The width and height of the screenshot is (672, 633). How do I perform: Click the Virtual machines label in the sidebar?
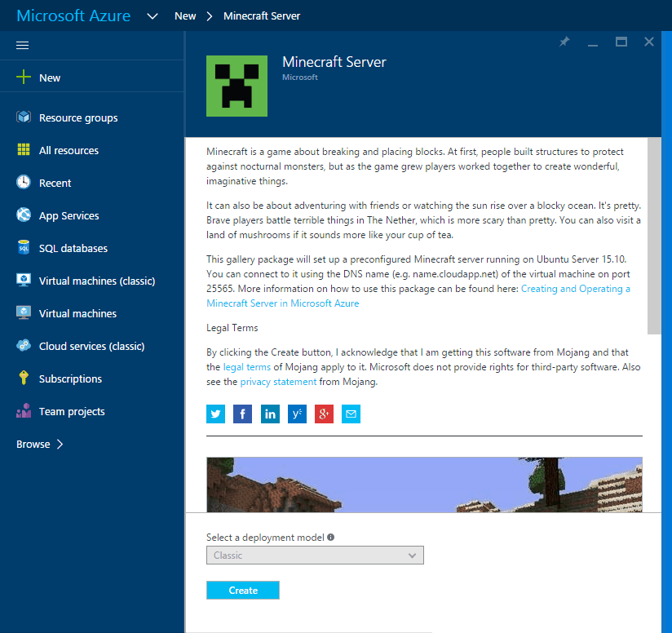coord(77,313)
